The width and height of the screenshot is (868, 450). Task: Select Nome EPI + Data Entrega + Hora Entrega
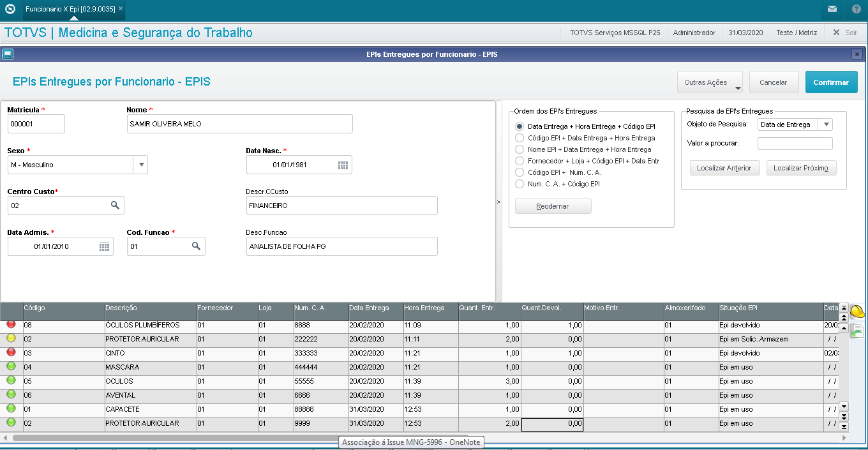click(x=520, y=149)
